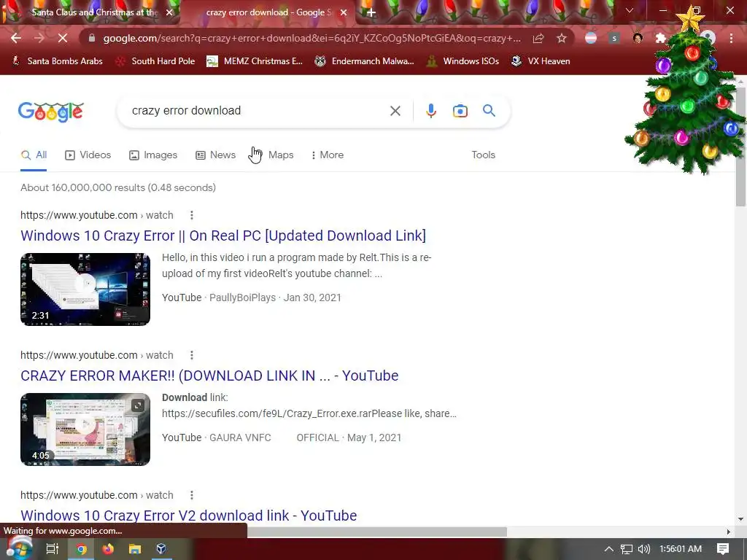Clear the search box with the X icon
This screenshot has width=747, height=560.
[x=395, y=111]
